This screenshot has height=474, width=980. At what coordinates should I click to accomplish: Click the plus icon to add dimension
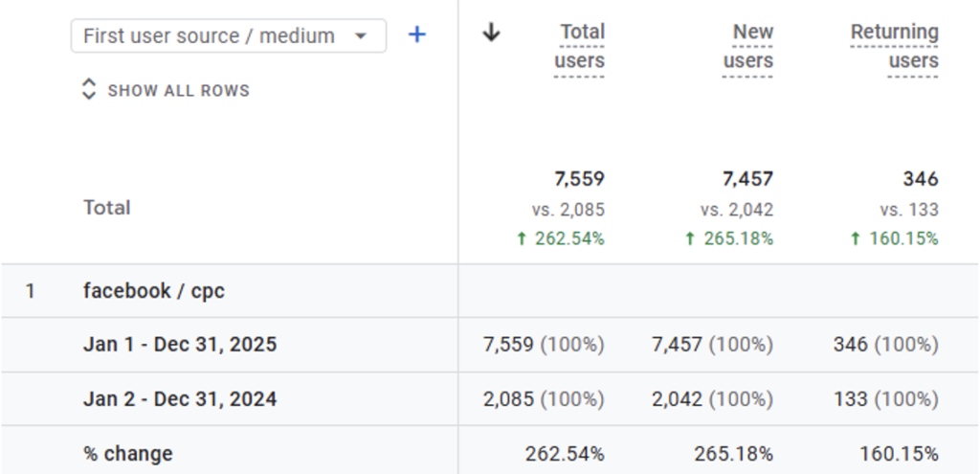coord(416,35)
